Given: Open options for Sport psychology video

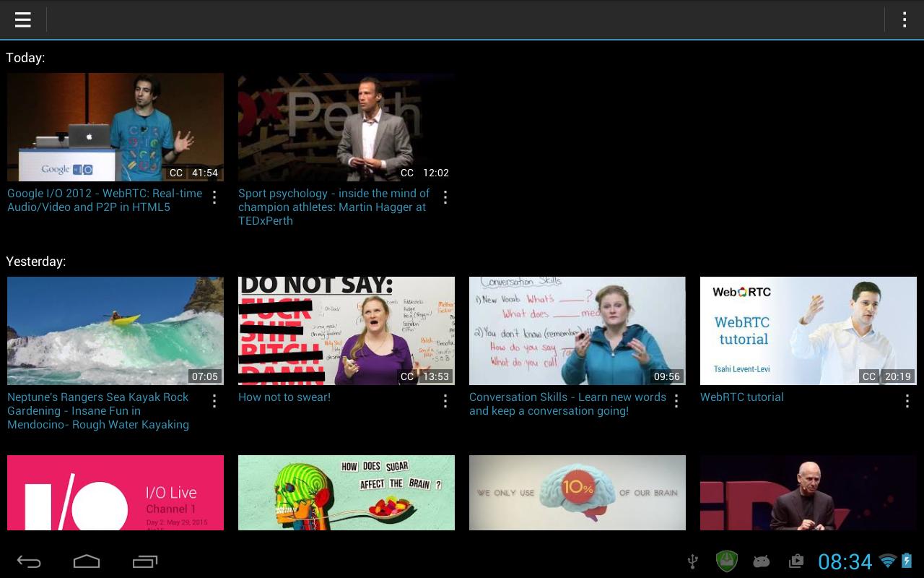Looking at the screenshot, I should click(x=445, y=197).
